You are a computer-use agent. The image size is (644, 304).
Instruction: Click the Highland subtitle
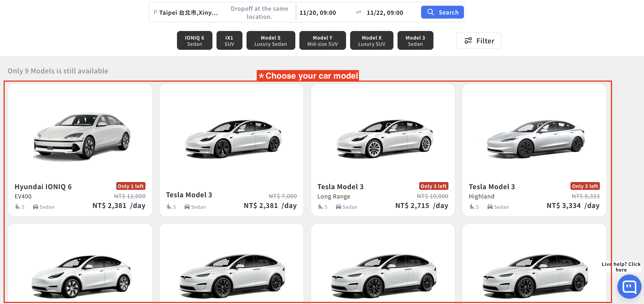[x=481, y=196]
